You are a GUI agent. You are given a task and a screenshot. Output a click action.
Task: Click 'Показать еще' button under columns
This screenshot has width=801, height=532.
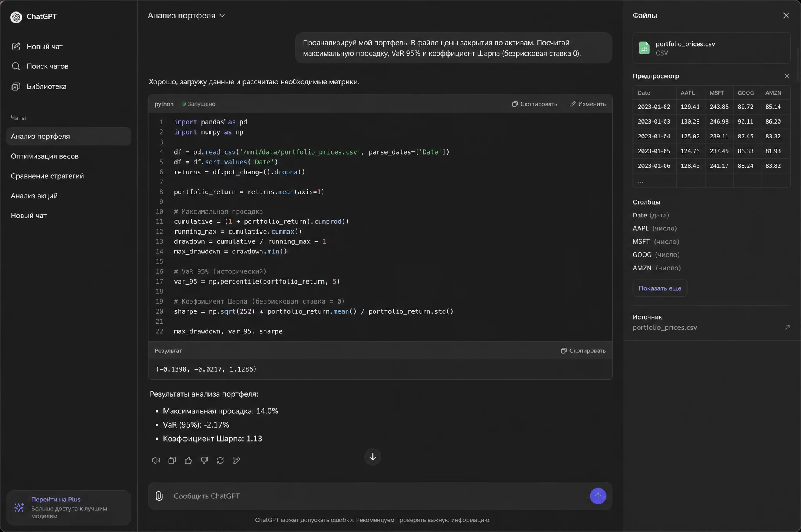pos(660,288)
